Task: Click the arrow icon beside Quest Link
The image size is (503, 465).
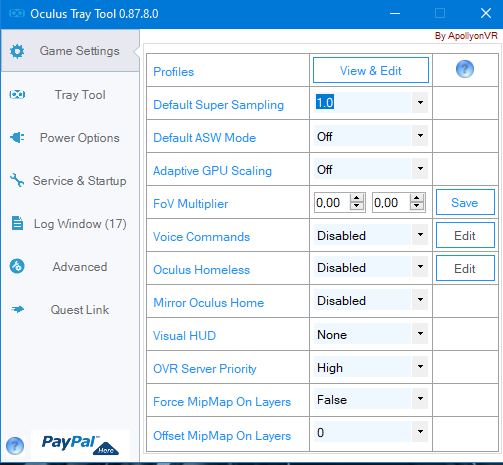Action: pos(17,309)
